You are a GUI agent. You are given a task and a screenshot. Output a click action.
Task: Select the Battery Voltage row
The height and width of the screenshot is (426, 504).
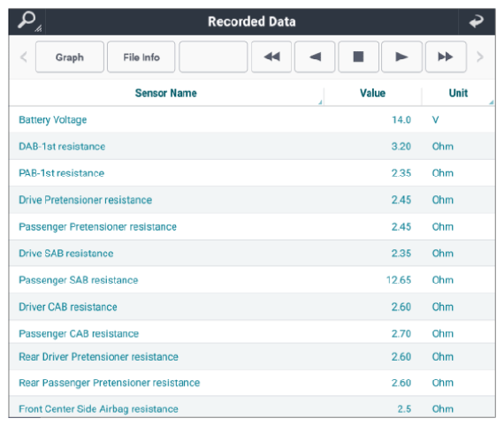click(252, 120)
